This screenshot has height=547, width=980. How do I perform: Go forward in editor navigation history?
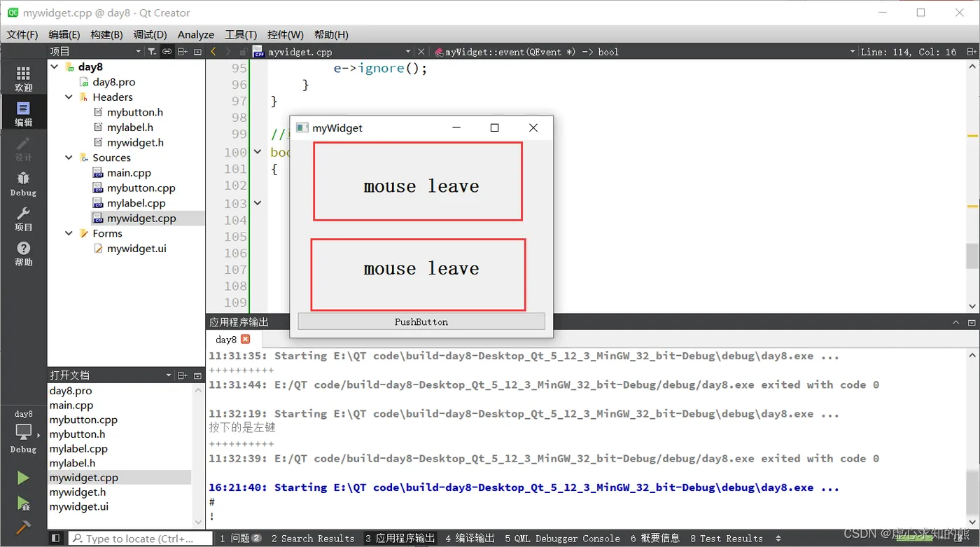click(228, 51)
